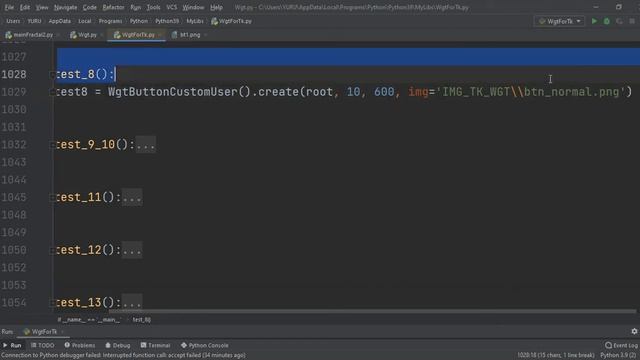Collapse the test_8() function fold marker
Screen dimensions: 640x360
click(52, 75)
